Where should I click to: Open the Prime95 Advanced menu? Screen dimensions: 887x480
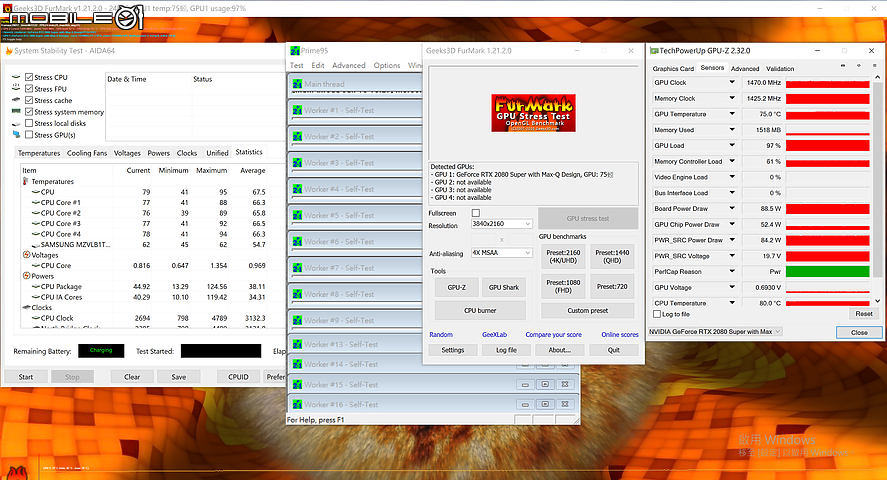tap(348, 66)
